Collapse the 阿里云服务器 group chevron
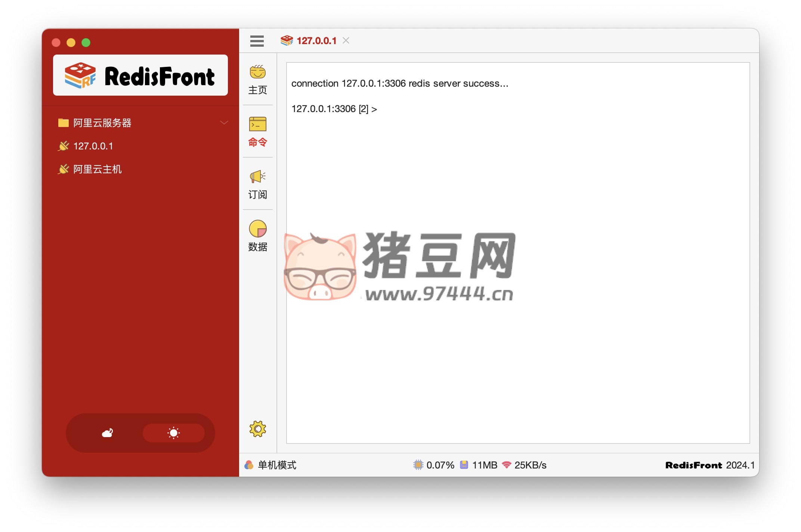Screen dimensions: 801x532 (x=224, y=123)
